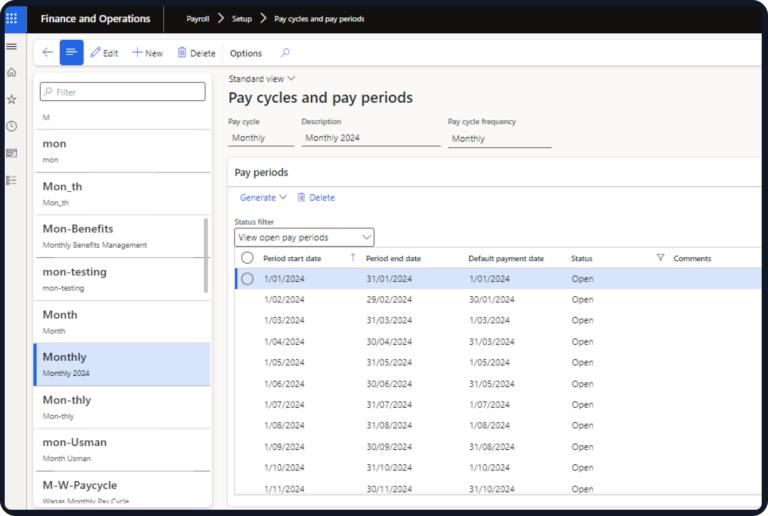Click the Pay periods section heading
The height and width of the screenshot is (516, 768).
pos(261,172)
